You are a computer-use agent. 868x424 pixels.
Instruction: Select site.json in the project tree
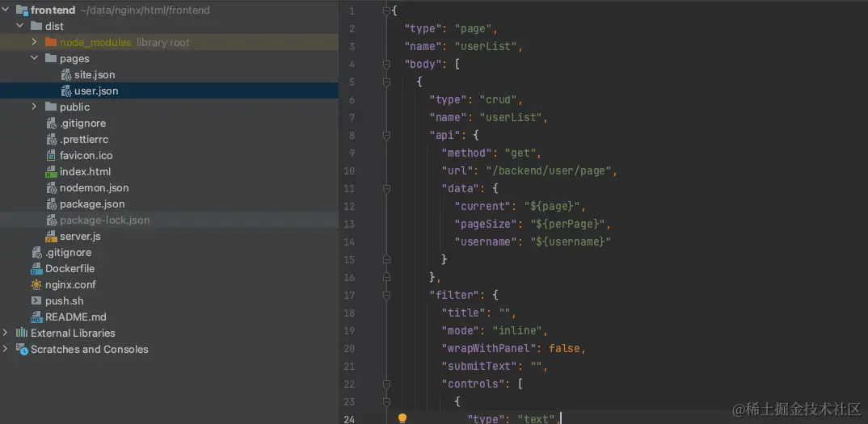click(x=95, y=75)
